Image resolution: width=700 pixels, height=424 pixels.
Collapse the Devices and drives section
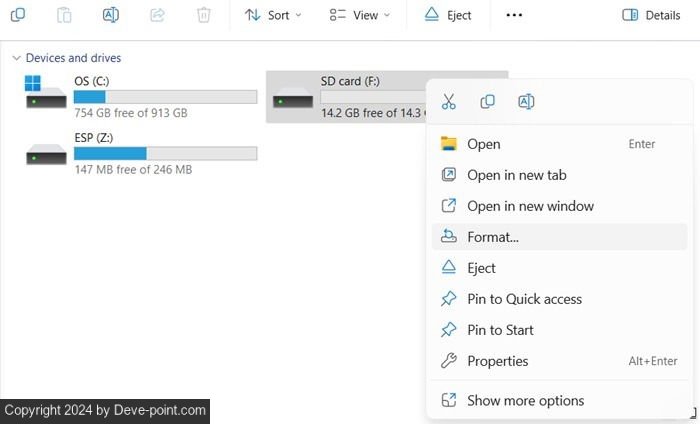[x=16, y=58]
